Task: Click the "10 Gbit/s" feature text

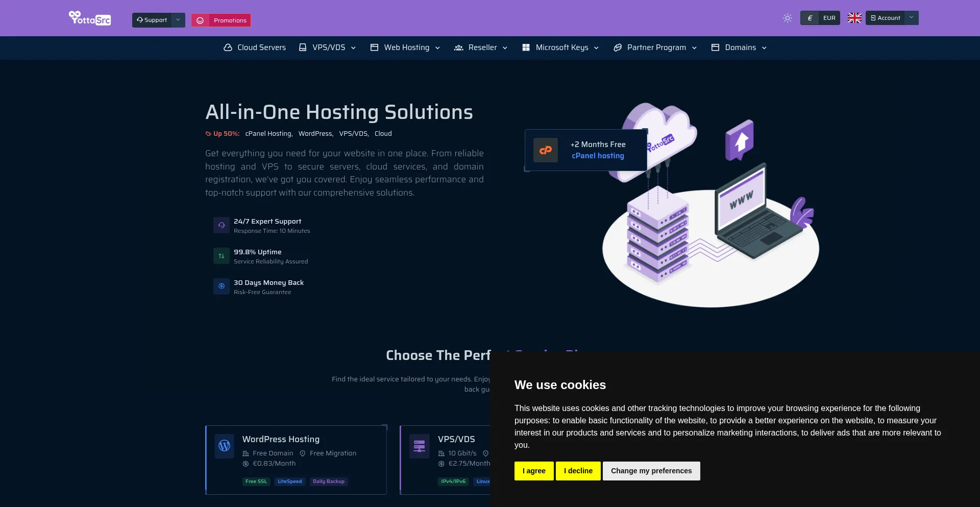Action: (x=462, y=453)
